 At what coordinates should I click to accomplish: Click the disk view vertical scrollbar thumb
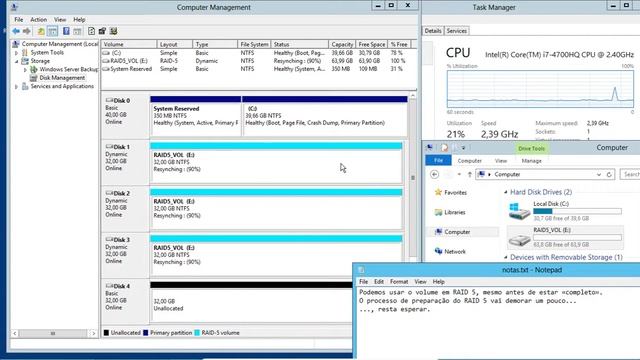pos(413,178)
